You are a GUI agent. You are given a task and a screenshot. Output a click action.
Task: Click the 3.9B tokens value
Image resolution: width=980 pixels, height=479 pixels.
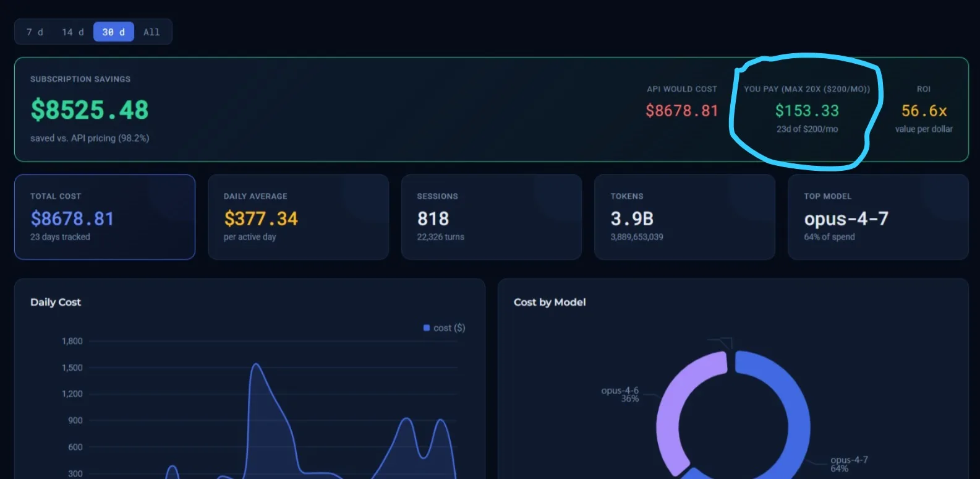pyautogui.click(x=632, y=218)
